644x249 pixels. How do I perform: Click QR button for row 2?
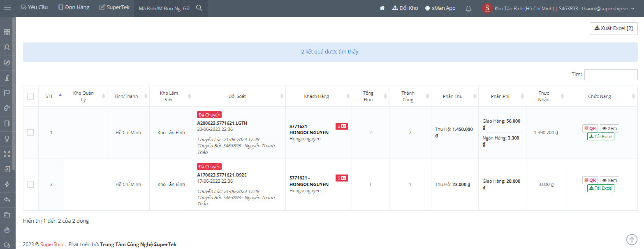click(590, 180)
